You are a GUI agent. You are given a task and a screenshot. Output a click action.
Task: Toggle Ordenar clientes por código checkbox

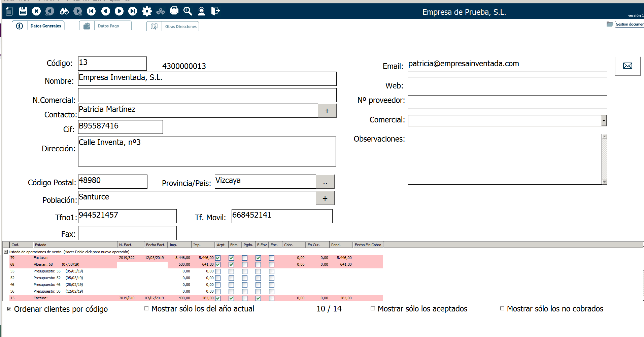click(x=9, y=309)
